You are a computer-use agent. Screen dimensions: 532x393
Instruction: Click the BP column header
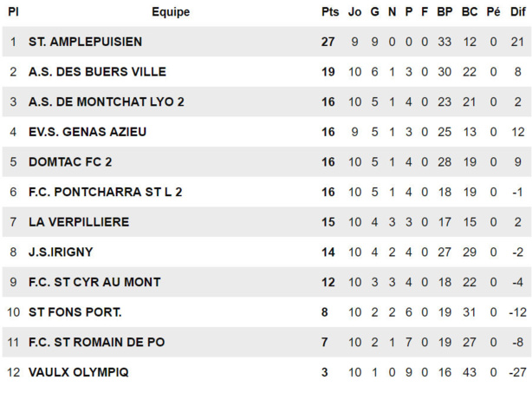point(444,12)
